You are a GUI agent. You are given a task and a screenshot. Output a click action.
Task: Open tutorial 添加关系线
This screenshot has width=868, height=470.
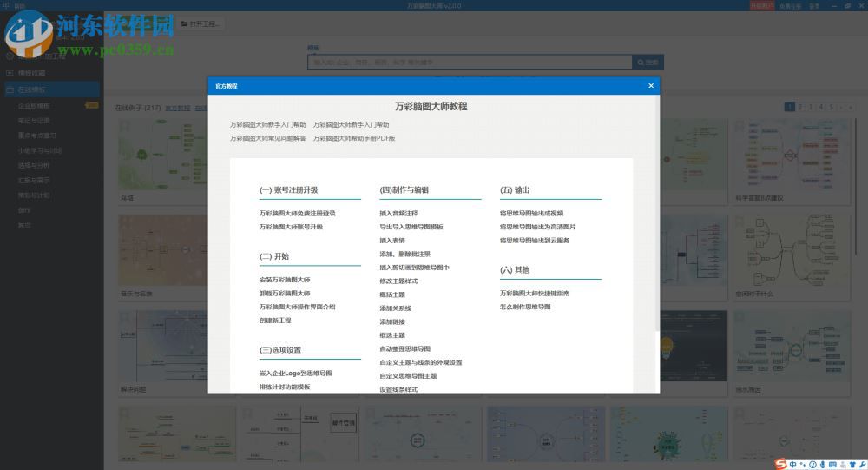point(395,308)
